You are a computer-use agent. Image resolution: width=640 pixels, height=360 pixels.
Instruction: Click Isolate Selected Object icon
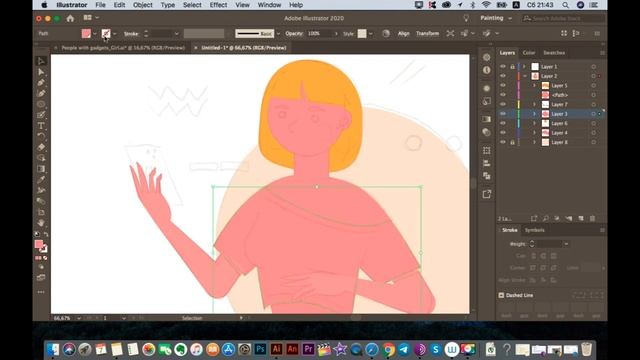click(x=450, y=33)
